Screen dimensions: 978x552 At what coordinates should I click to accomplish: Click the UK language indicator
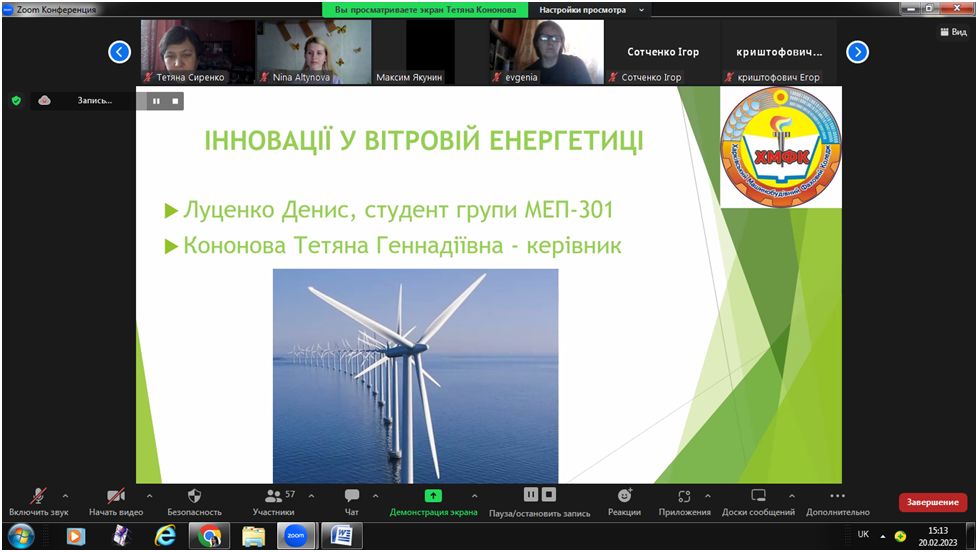point(863,535)
